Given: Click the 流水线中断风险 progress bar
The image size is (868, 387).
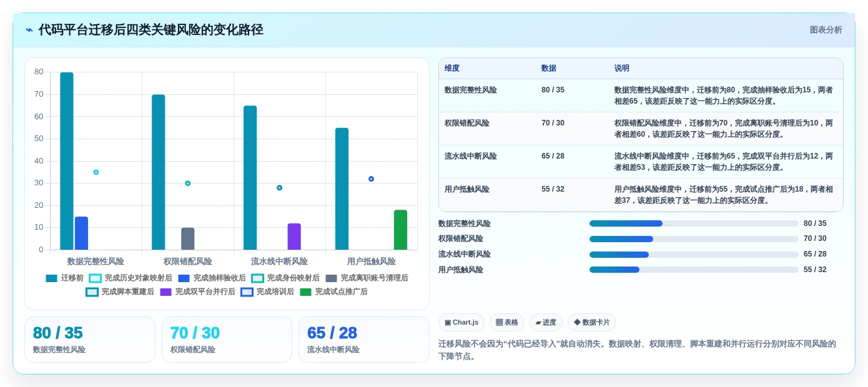Looking at the screenshot, I should click(694, 255).
